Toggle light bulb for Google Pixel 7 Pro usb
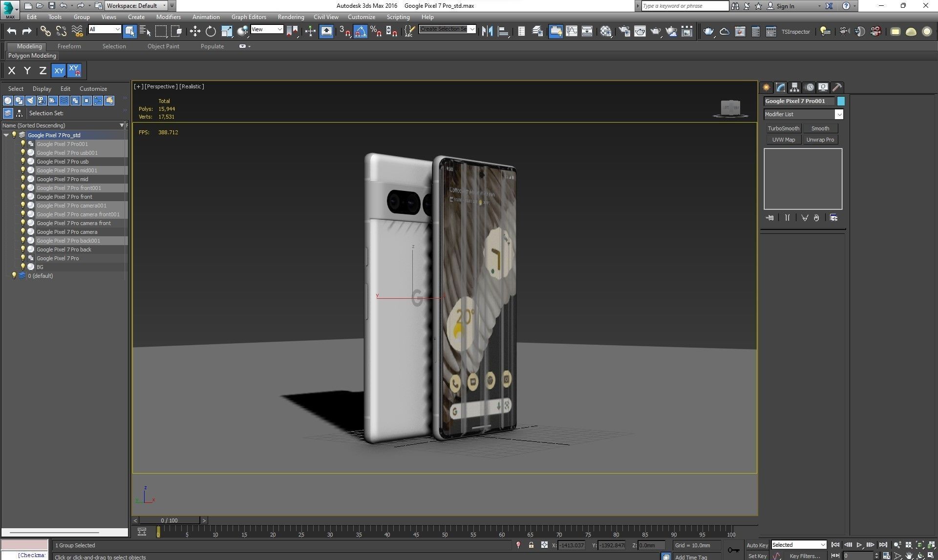The height and width of the screenshot is (560, 938). tap(22, 161)
